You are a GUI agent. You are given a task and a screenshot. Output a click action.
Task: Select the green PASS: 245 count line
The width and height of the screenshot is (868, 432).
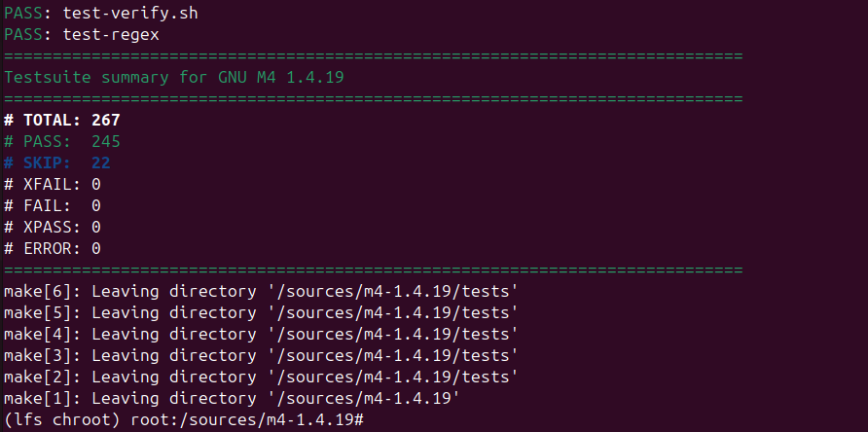(61, 142)
